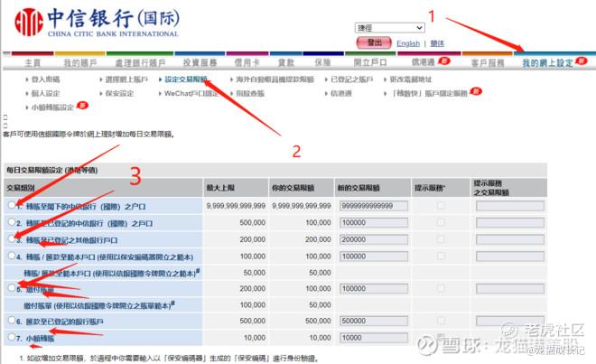Image resolution: width=596 pixels, height=364 pixels.
Task: Open the 「轉數快」賬戶綁定服務 link
Action: [x=430, y=94]
